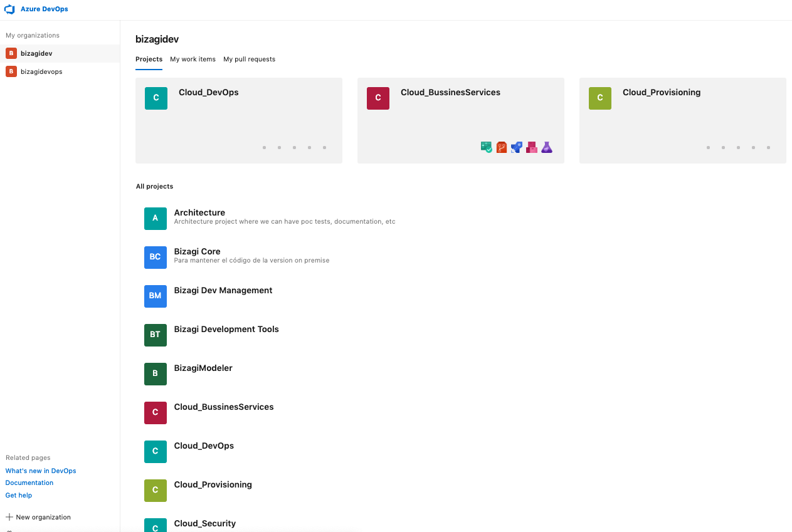The height and width of the screenshot is (532, 792).
Task: Open the Get help link
Action: click(x=19, y=496)
